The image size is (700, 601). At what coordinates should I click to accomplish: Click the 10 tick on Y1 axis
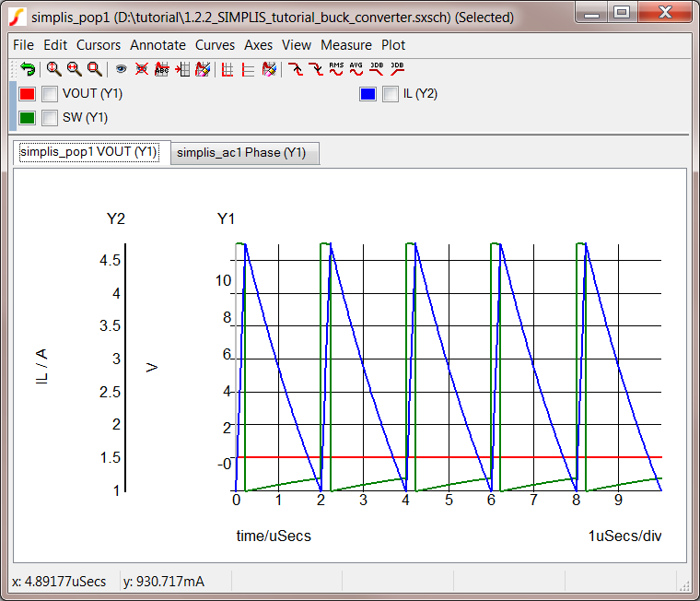(223, 281)
